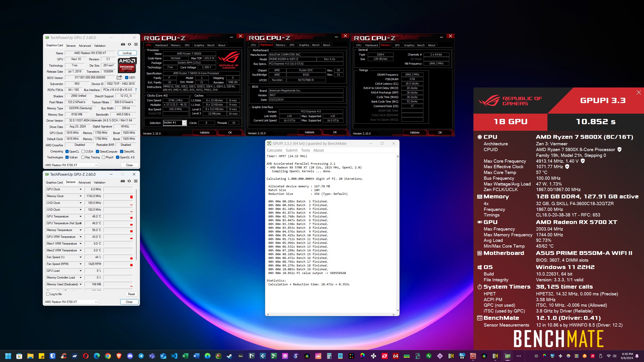Click the refresh icon in top GPU-Z window
The width and height of the screenshot is (644, 362).
pyautogui.click(x=129, y=44)
